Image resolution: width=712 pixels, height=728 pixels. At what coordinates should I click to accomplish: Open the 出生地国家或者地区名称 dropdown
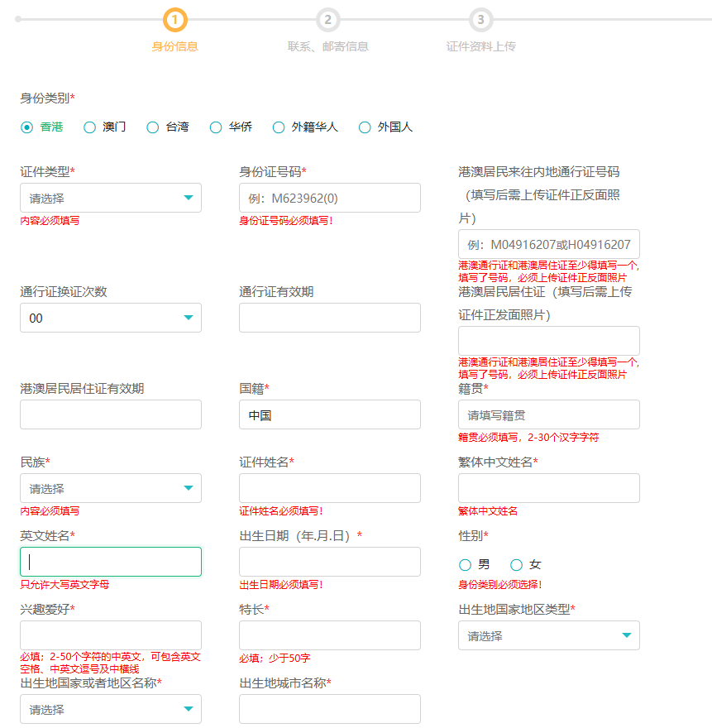110,709
